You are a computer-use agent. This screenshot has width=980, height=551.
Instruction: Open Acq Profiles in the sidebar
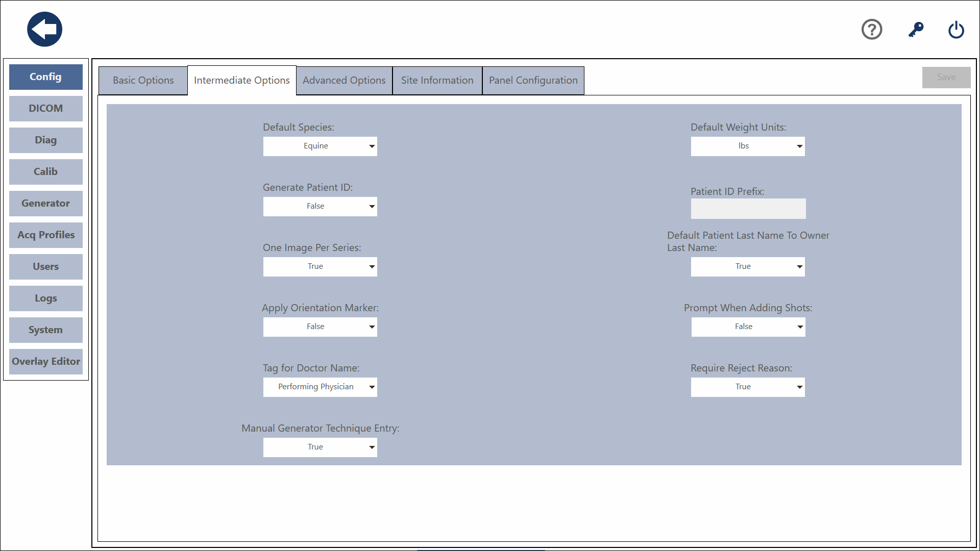pos(46,235)
